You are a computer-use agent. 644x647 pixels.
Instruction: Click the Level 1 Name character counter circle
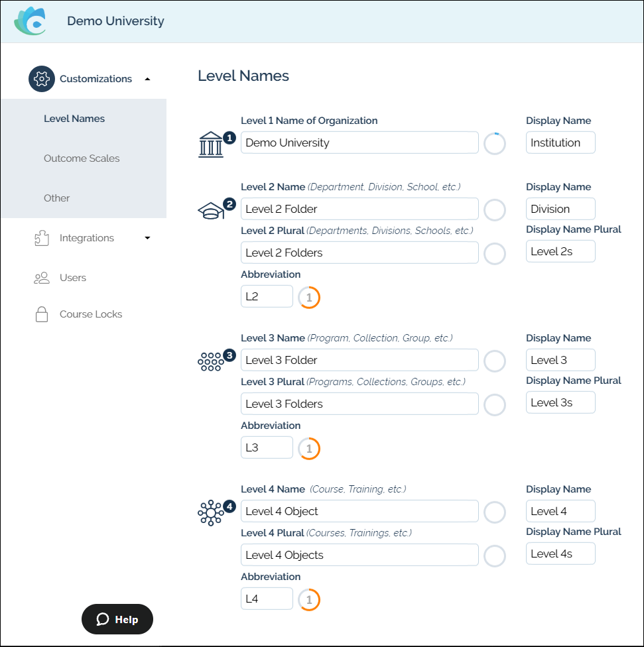click(x=495, y=143)
